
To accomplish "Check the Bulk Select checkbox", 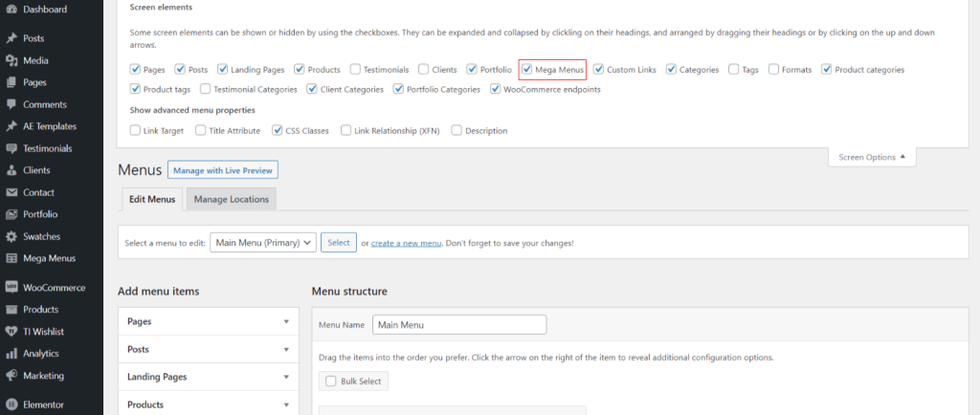I will tap(330, 381).
